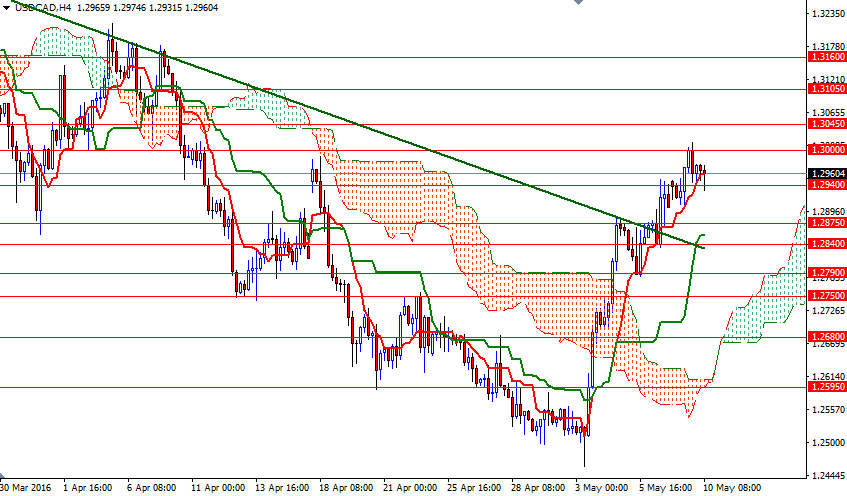Click the 1.32350 label on price scale
The width and height of the screenshot is (847, 496).
tap(827, 14)
